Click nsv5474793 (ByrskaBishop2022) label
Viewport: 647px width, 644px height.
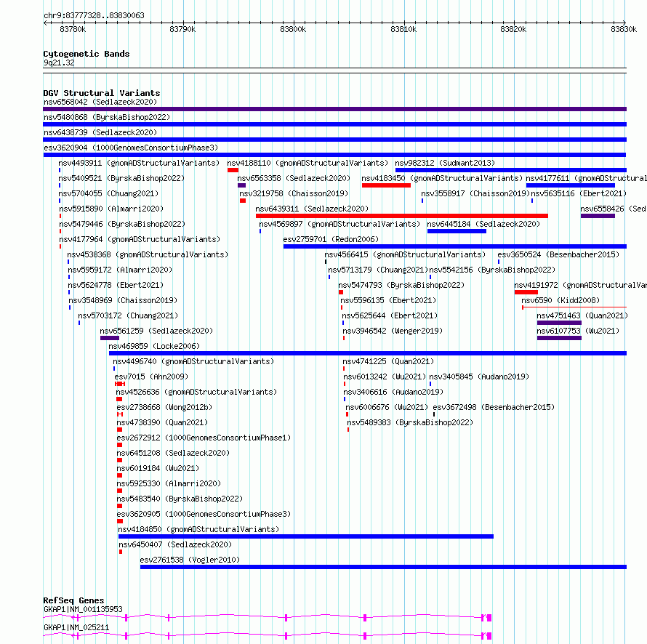(x=401, y=285)
